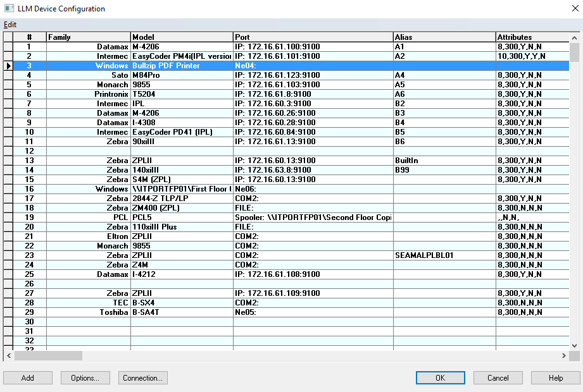Click the 'Ne05:' port cell
This screenshot has width=583, height=392.
point(313,312)
